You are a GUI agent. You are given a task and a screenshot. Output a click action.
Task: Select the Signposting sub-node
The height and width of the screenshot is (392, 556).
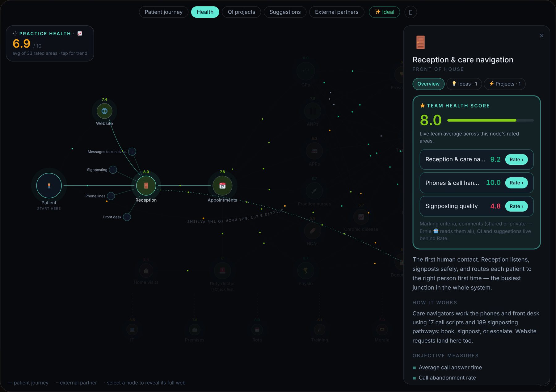(113, 170)
